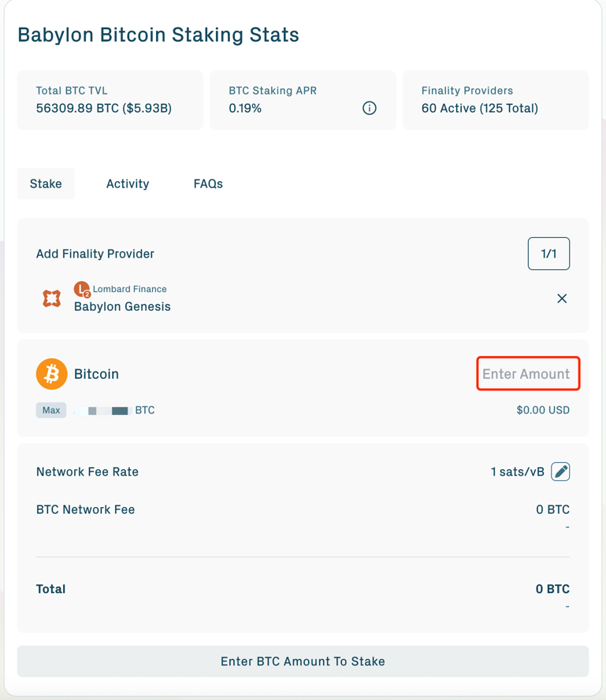Screen dimensions: 606x700
Task: Click the Add Finality Provider label
Action: coord(95,254)
